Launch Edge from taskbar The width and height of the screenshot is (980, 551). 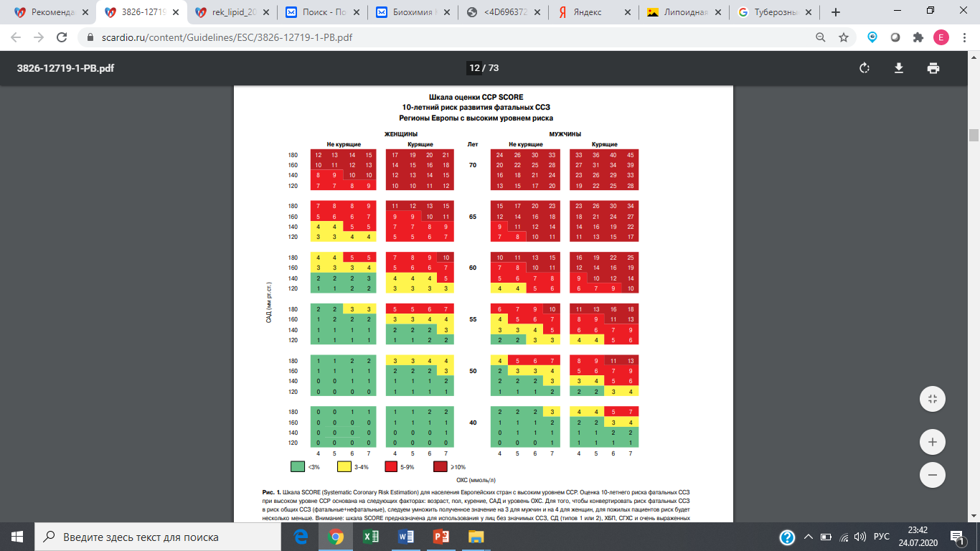[301, 537]
